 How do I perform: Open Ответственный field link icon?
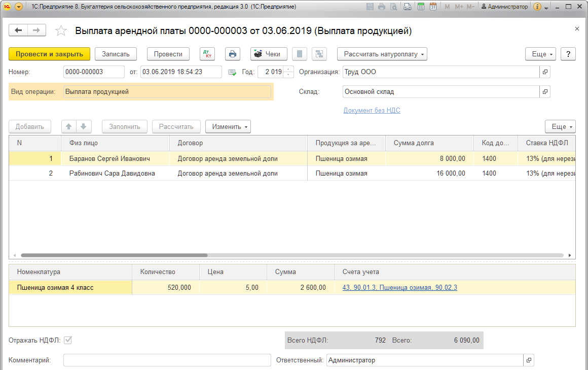[529, 360]
